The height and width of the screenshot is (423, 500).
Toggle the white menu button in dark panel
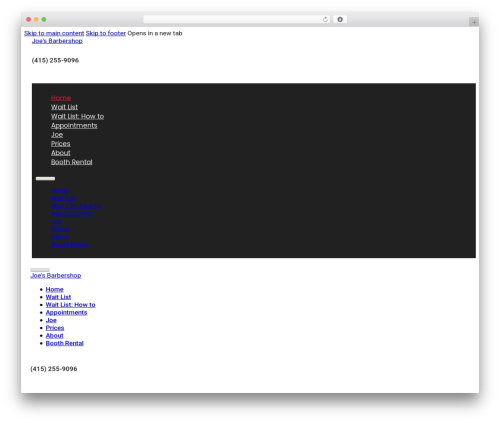coord(45,179)
